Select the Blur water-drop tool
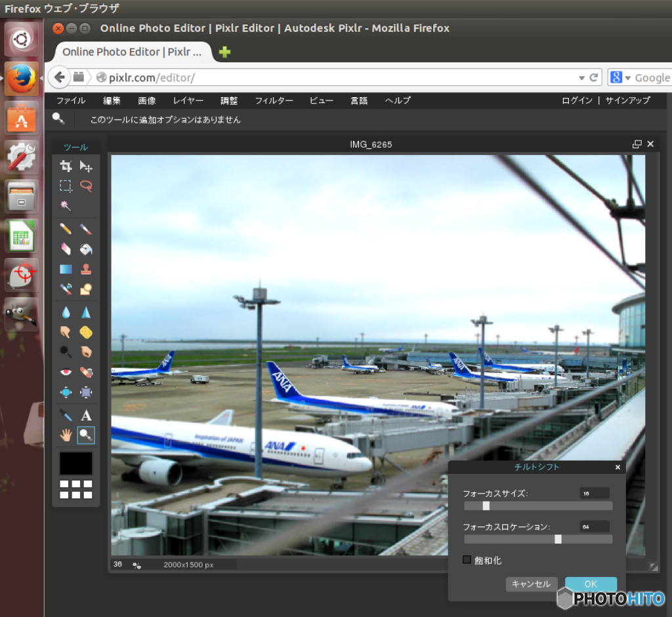 click(66, 312)
